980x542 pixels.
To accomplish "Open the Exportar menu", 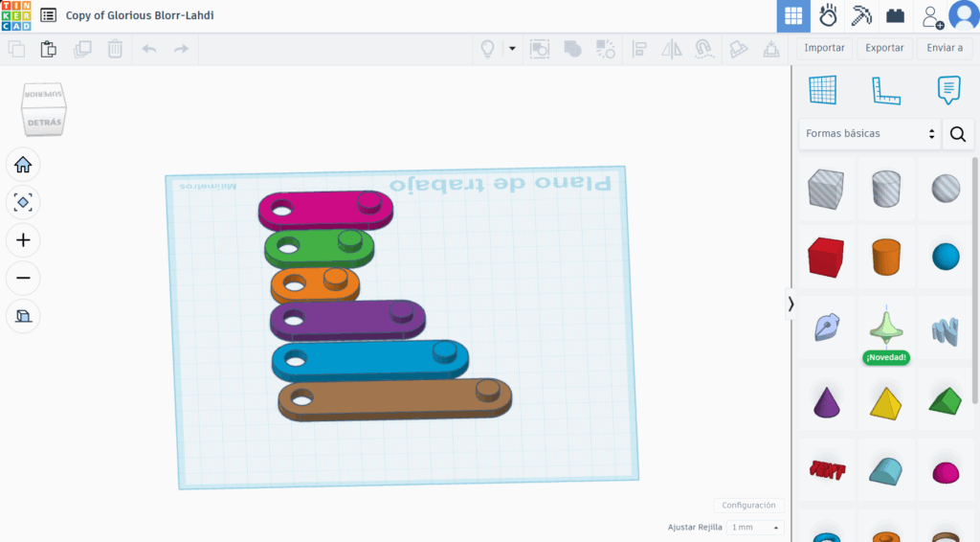I will (x=884, y=48).
